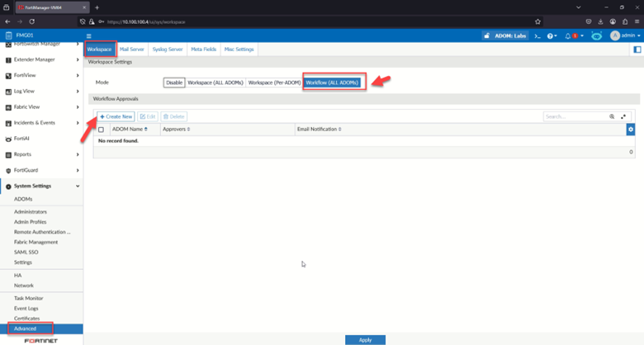
Task: Expand the Reports chevron
Action: (x=78, y=155)
